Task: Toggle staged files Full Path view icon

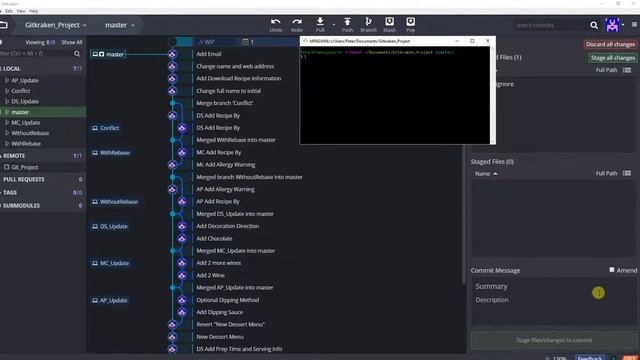Action: (627, 173)
